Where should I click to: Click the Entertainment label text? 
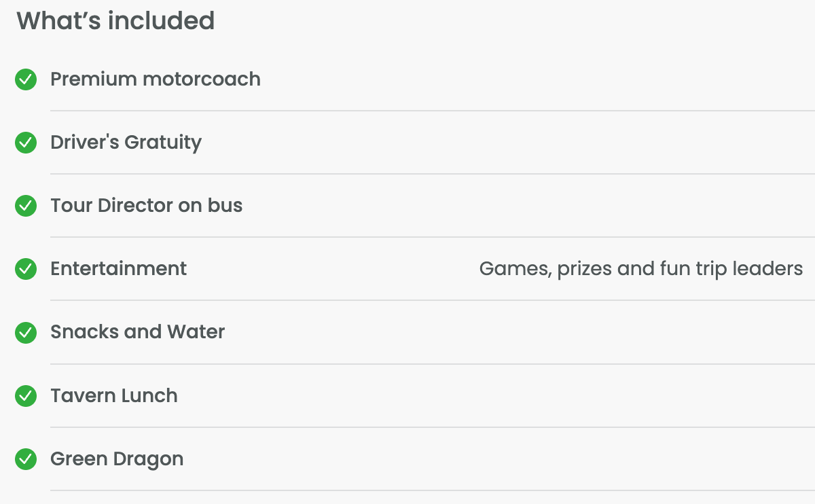point(119,269)
